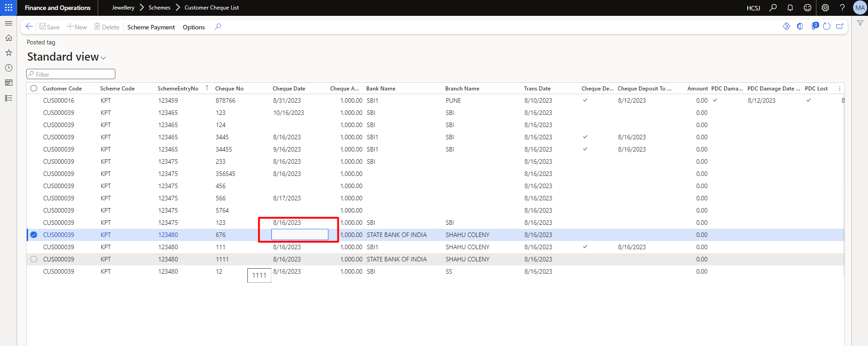Toggle Cheque Deposit check for cheque 34455
Image resolution: width=868 pixels, height=346 pixels.
point(585,149)
